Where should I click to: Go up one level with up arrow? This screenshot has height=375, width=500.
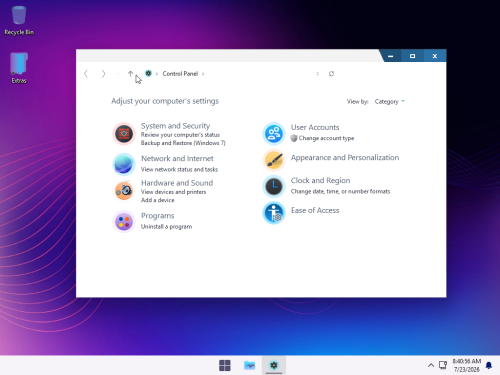tap(130, 74)
